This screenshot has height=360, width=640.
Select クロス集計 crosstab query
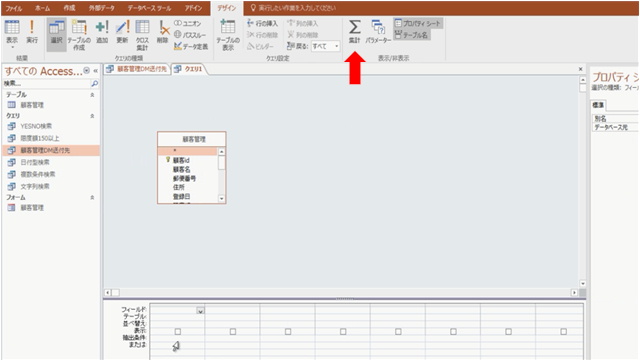142,35
